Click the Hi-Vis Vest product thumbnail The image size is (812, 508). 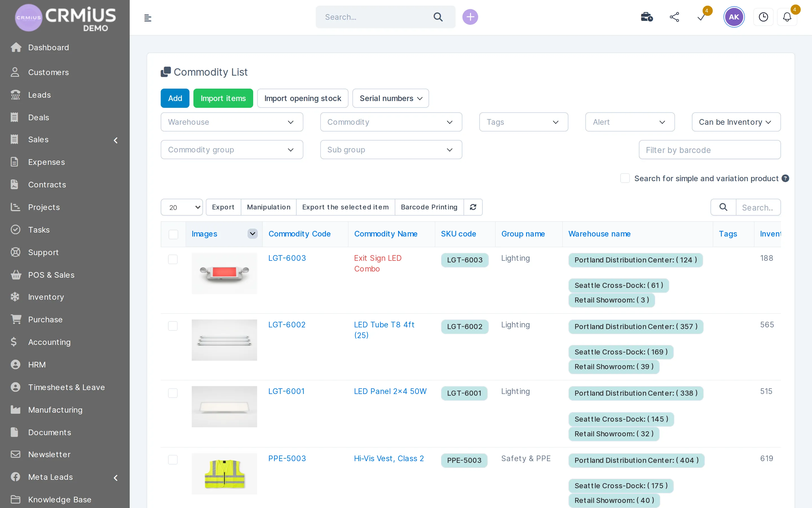(224, 474)
